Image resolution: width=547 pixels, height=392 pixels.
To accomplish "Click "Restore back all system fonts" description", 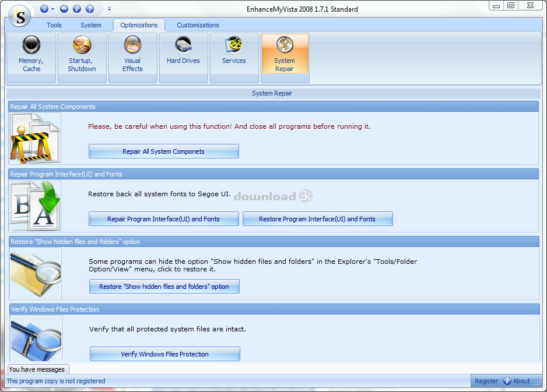I will coord(159,194).
